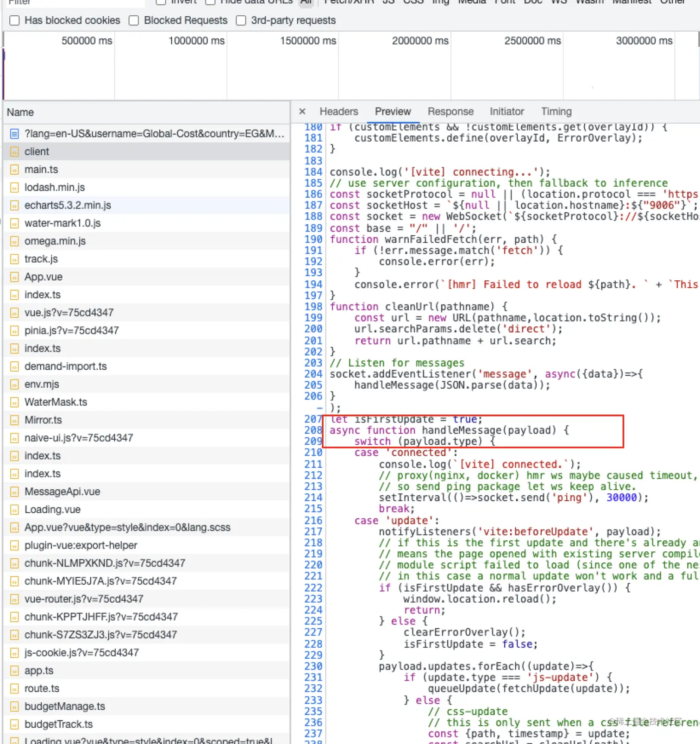Click the file icon beside plugin-vue:export-helper
This screenshot has width=700, height=744.
coord(14,546)
